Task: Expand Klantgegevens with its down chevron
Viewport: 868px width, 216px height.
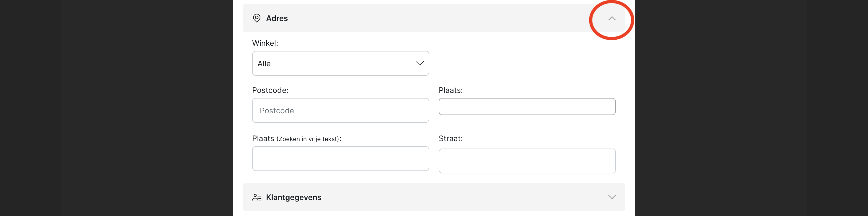Action: click(x=611, y=197)
